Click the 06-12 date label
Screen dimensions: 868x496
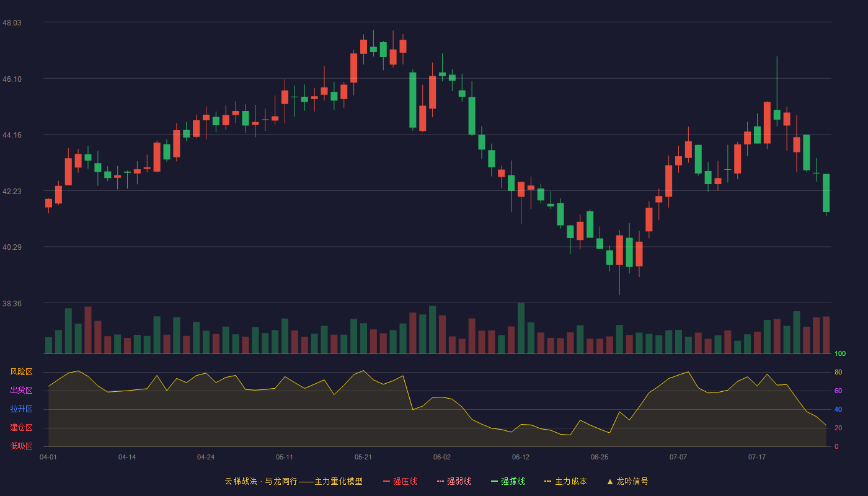click(521, 457)
